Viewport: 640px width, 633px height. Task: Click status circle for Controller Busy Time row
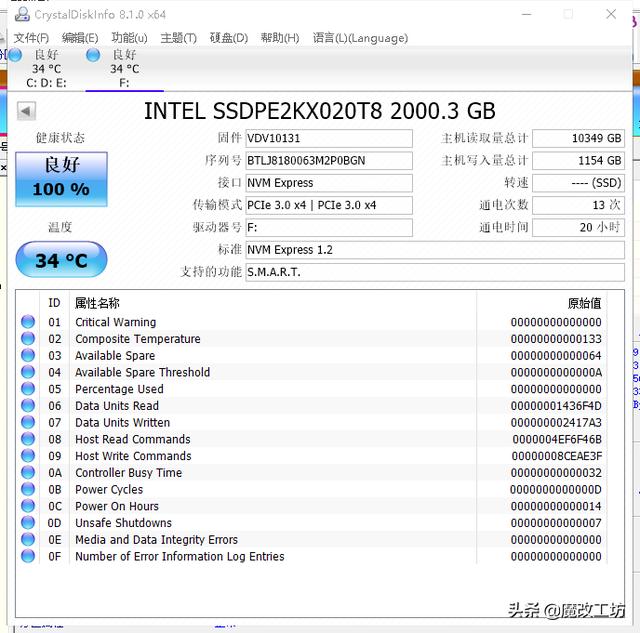[x=28, y=472]
